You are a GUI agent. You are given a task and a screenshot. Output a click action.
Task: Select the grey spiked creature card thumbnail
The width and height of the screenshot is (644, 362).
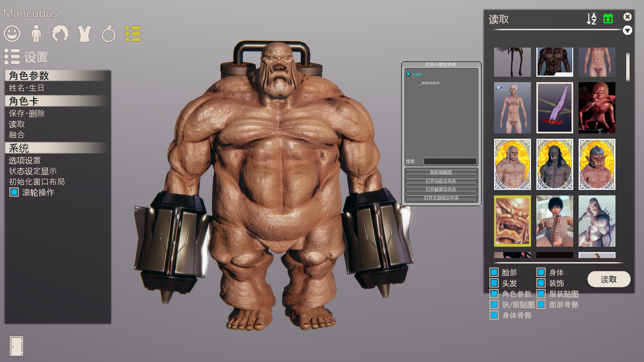pos(597,221)
